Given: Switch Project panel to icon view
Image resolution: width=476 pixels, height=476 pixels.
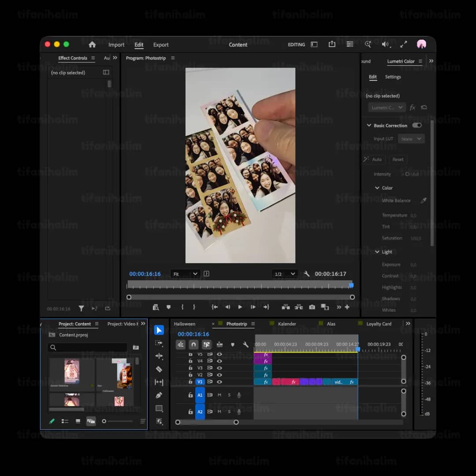Looking at the screenshot, I should click(78, 421).
